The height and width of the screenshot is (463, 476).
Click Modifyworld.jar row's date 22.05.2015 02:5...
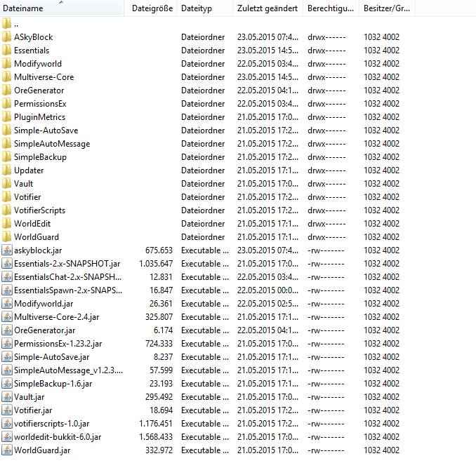267,304
